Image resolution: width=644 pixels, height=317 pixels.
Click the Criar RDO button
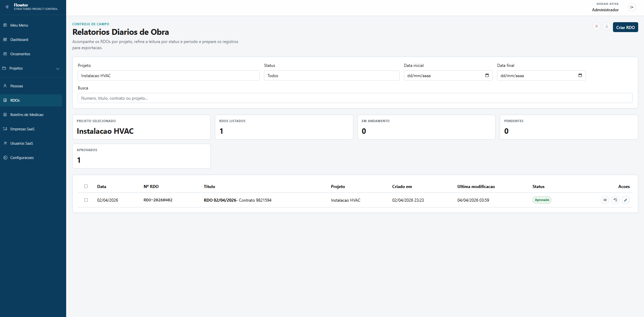625,27
